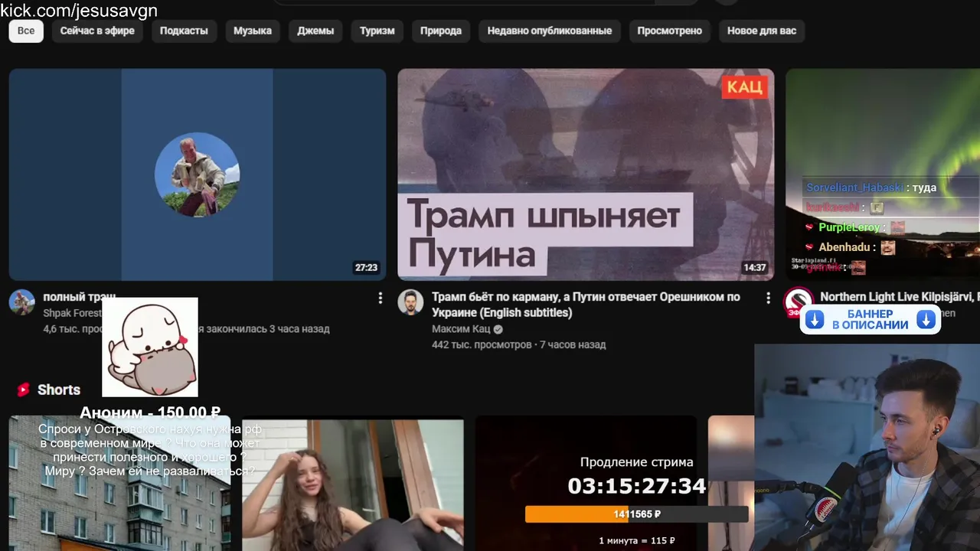Screen dimensions: 980x551
Task: Select the 'Подкасты' filter chip
Action: [x=184, y=31]
